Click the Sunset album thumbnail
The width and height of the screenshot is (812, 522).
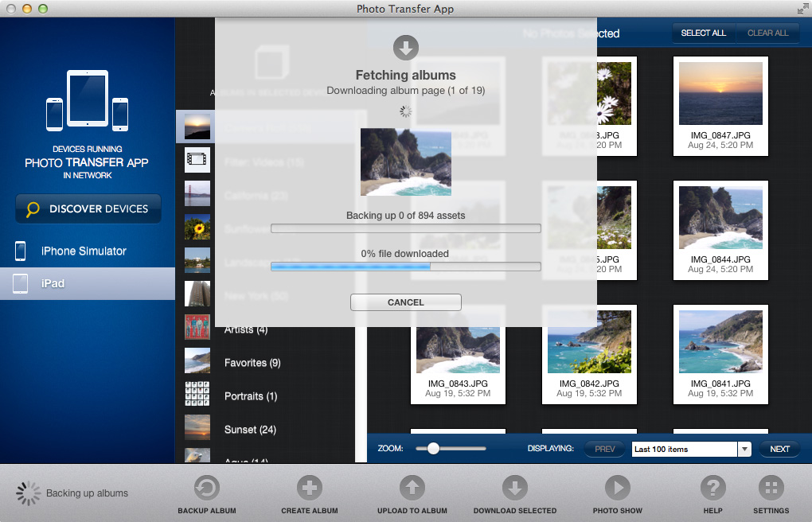[x=197, y=428]
